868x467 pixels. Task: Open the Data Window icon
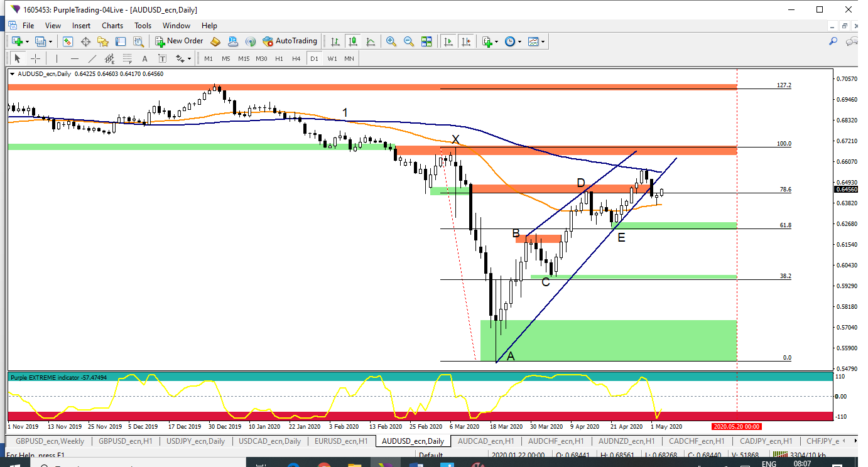[85, 41]
